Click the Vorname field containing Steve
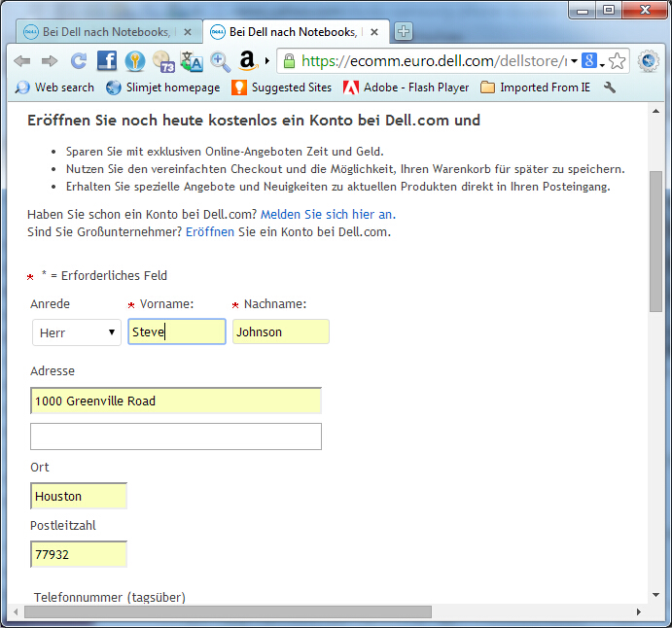The image size is (672, 628). 177,331
